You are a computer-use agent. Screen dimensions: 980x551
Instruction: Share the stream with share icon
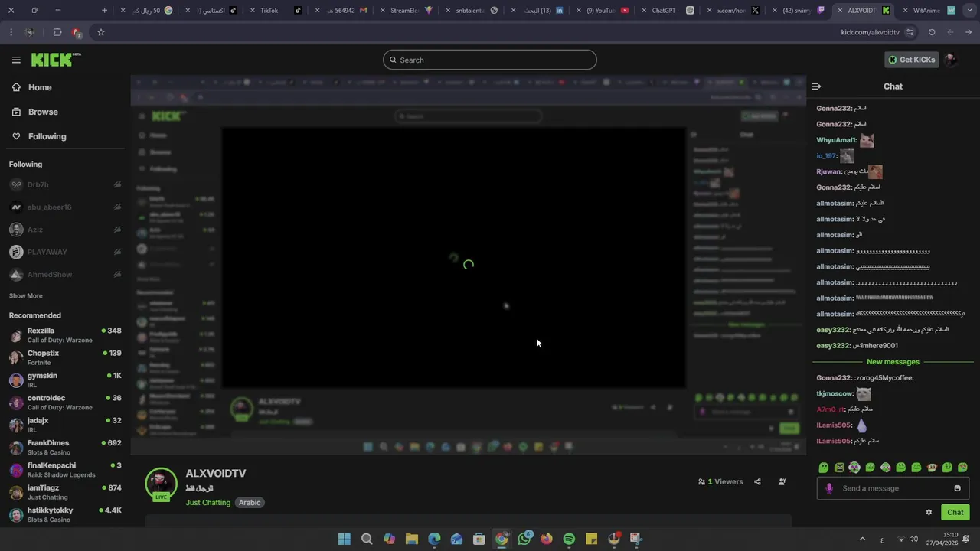coord(757,482)
